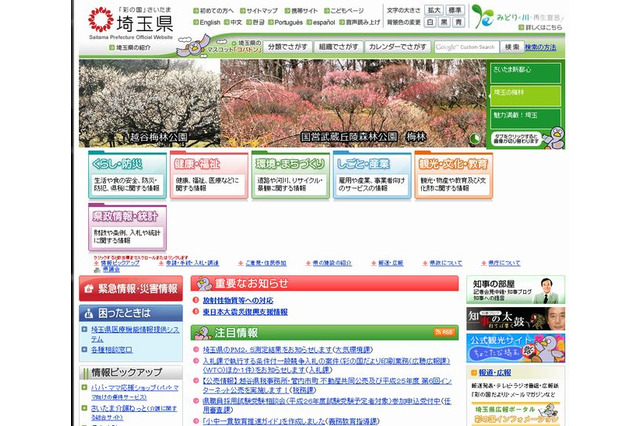This screenshot has height=426, width=640.
Task: Jump to 県庁について anchor link
Action: (x=504, y=263)
